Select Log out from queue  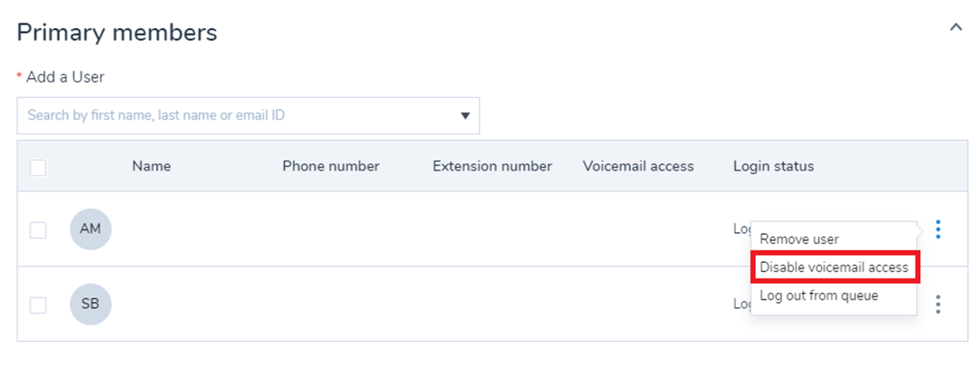[x=818, y=296]
